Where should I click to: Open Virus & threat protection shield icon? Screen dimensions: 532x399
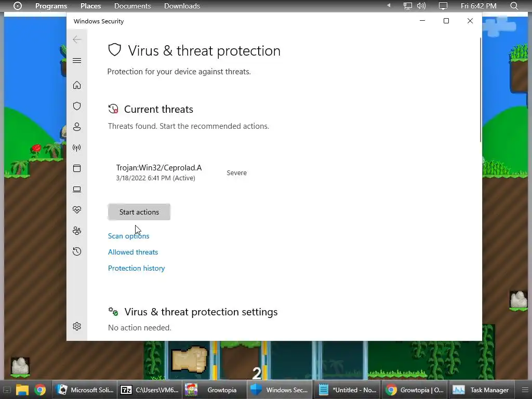[77, 106]
